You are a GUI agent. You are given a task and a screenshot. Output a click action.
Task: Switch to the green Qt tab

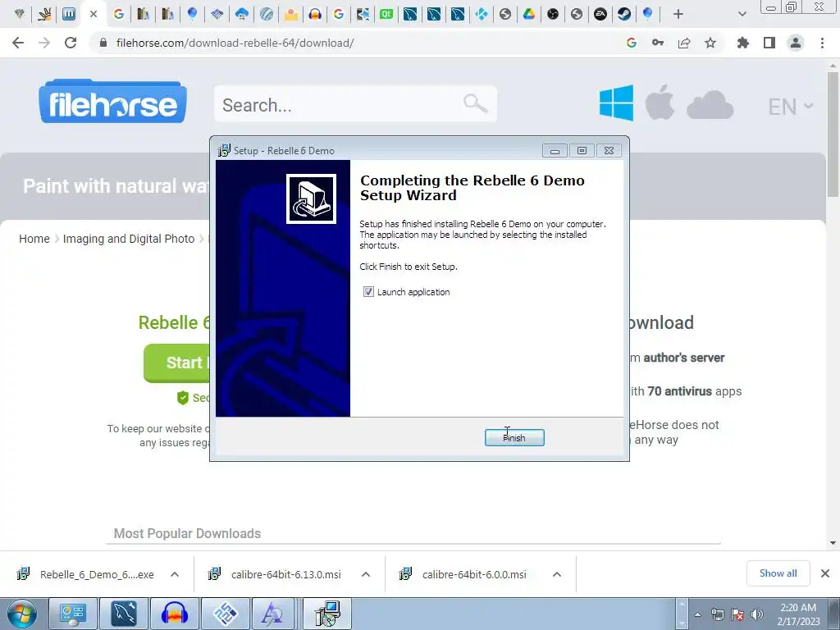386,15
